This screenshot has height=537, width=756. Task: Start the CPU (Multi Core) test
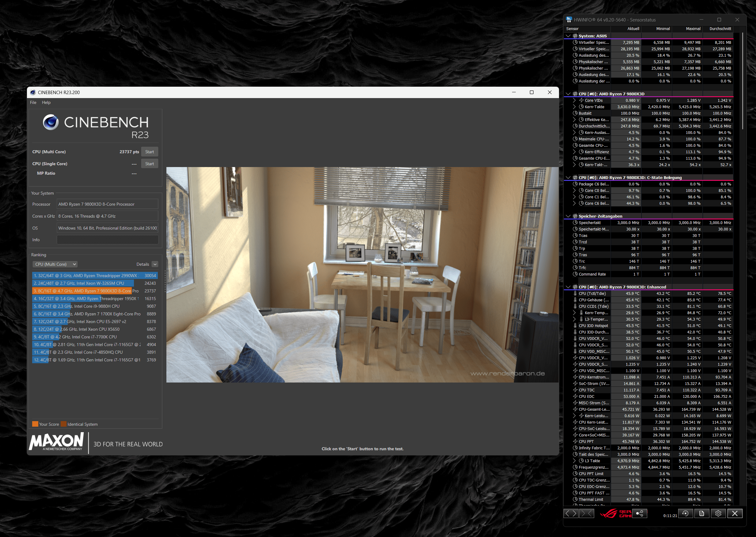coord(150,152)
